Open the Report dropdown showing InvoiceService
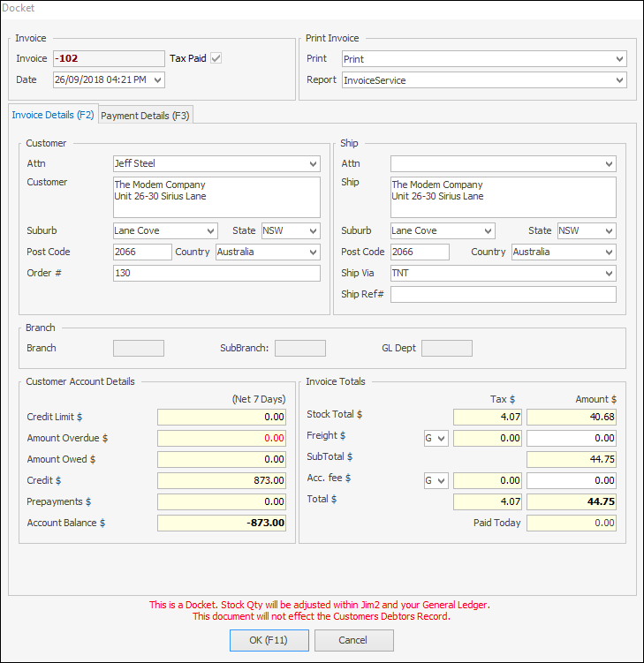Screen dimensions: 644x663 [619, 80]
